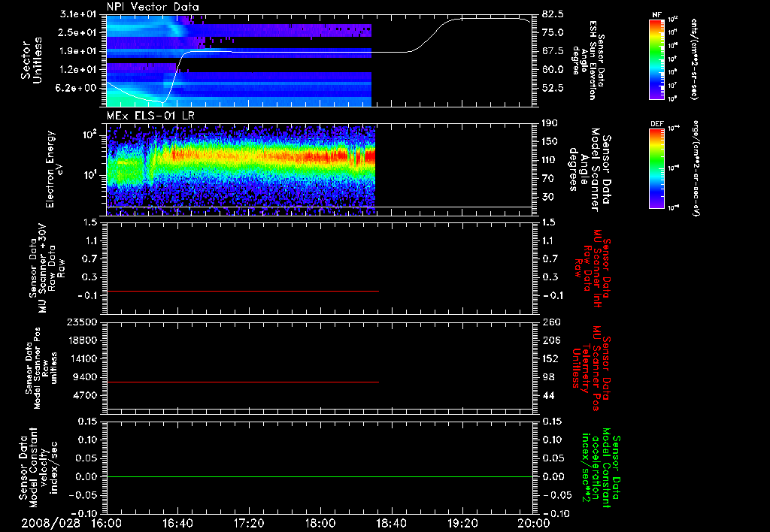Click the green line in velocity panel
The height and width of the screenshot is (532, 770).
click(319, 476)
